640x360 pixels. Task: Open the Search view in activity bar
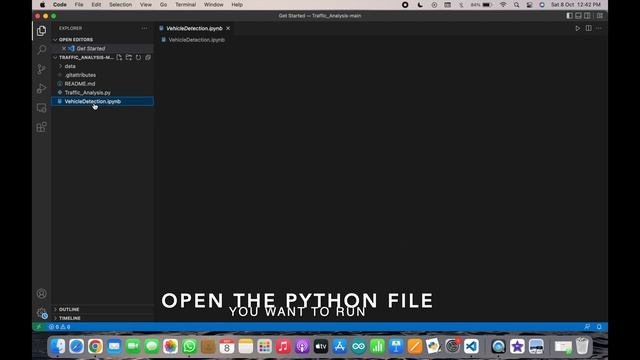click(41, 50)
